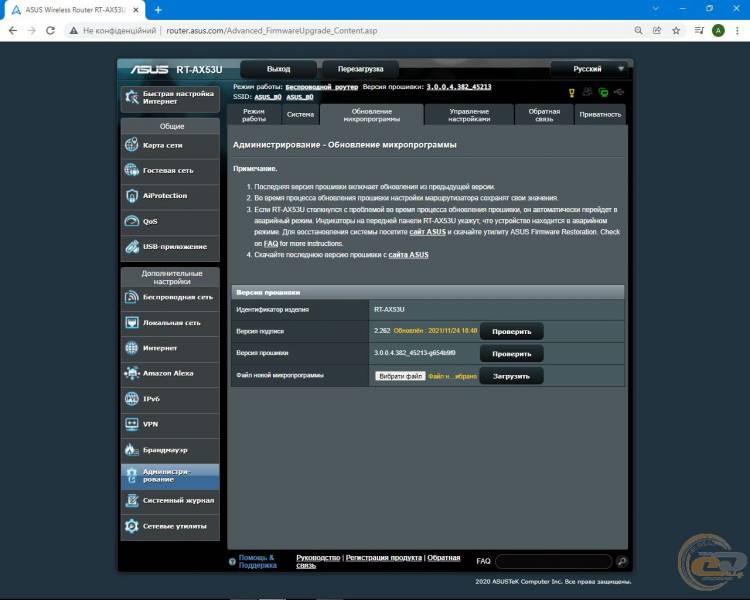This screenshot has height=600, width=750.
Task: Open Firewall (Брандмауэр) flame icon
Action: pyautogui.click(x=132, y=450)
